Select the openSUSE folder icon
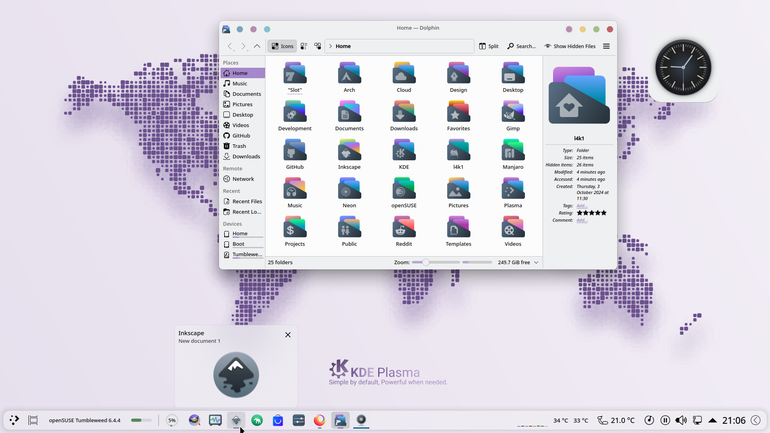The height and width of the screenshot is (433, 770). point(404,189)
